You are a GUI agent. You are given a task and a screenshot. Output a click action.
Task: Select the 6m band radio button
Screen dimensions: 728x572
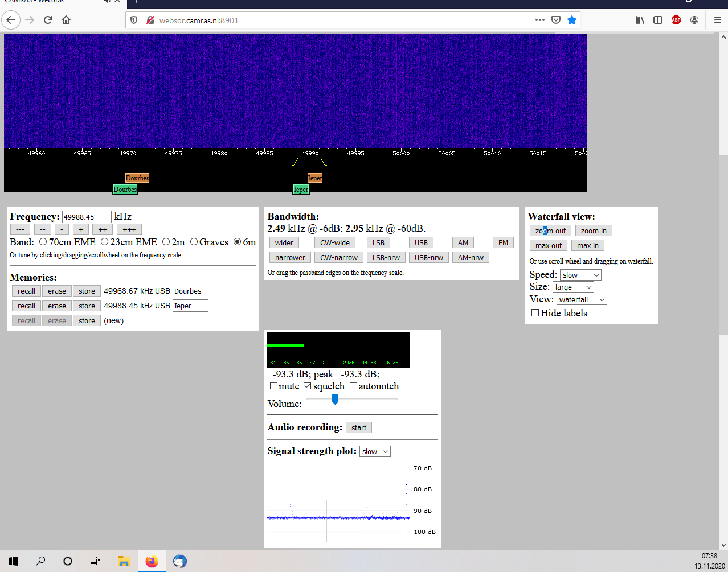[x=237, y=242]
